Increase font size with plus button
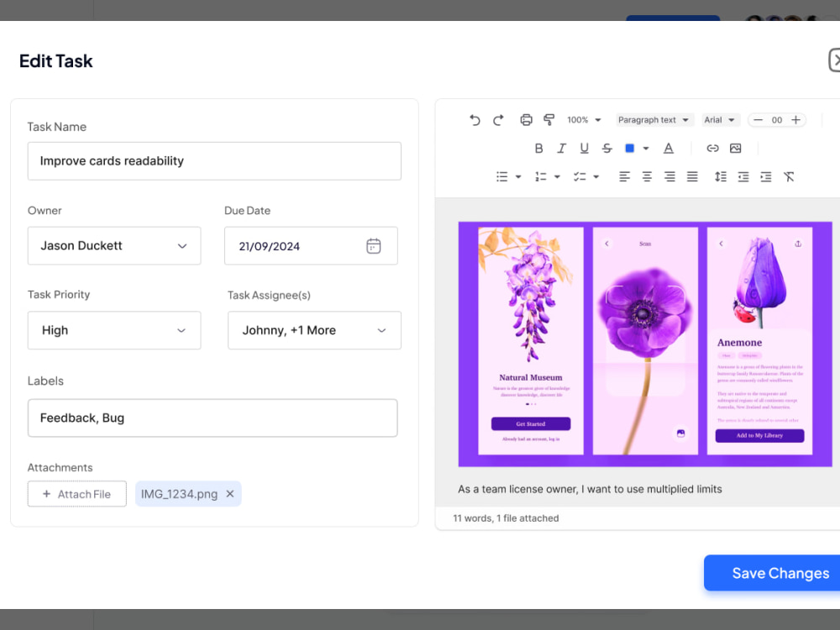This screenshot has height=630, width=840. click(x=796, y=120)
